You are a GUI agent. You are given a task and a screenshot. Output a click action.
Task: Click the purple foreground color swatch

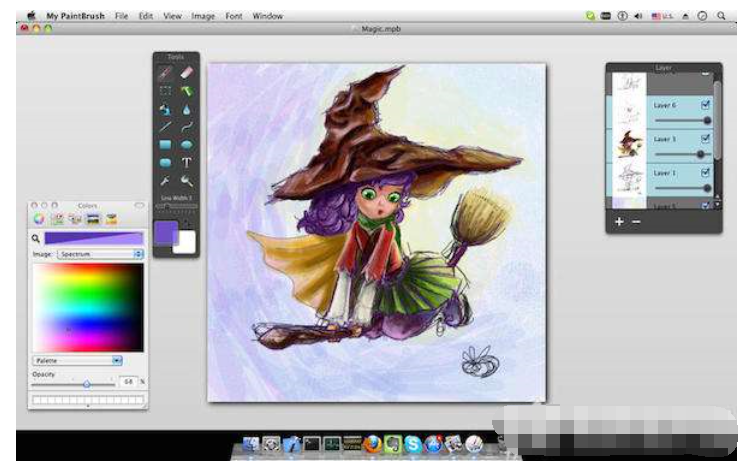click(166, 233)
